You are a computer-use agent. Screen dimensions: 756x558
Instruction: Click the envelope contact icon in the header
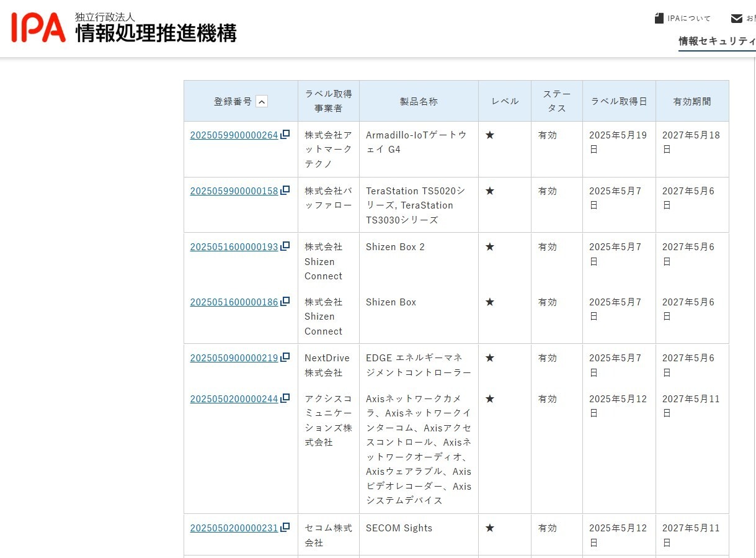pos(735,17)
